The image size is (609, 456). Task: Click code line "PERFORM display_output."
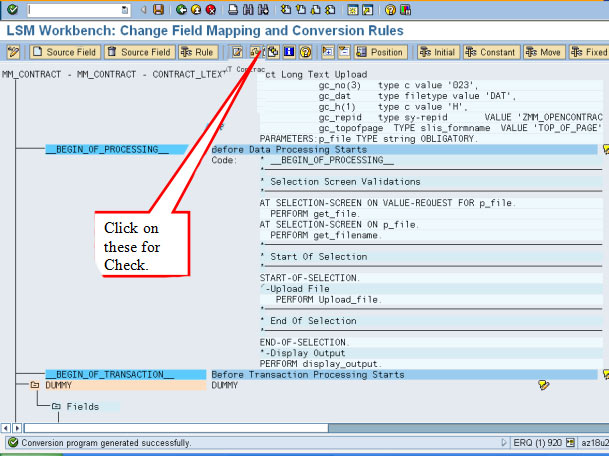pyautogui.click(x=321, y=364)
